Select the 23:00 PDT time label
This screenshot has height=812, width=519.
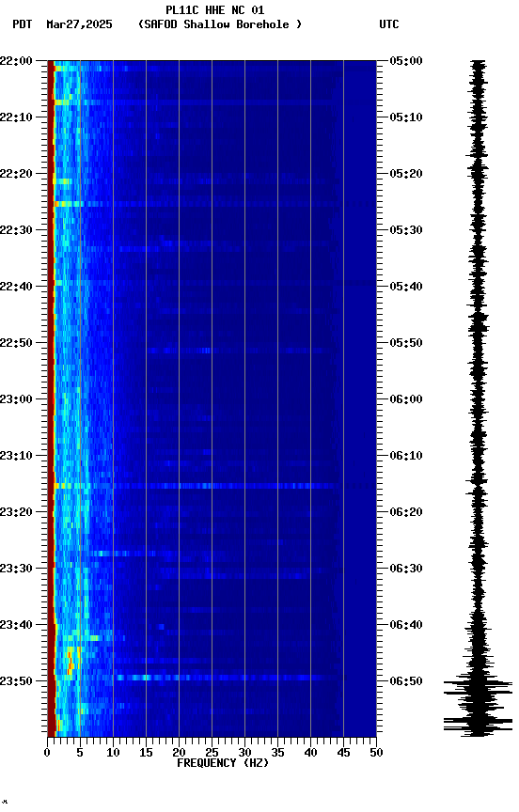click(17, 399)
